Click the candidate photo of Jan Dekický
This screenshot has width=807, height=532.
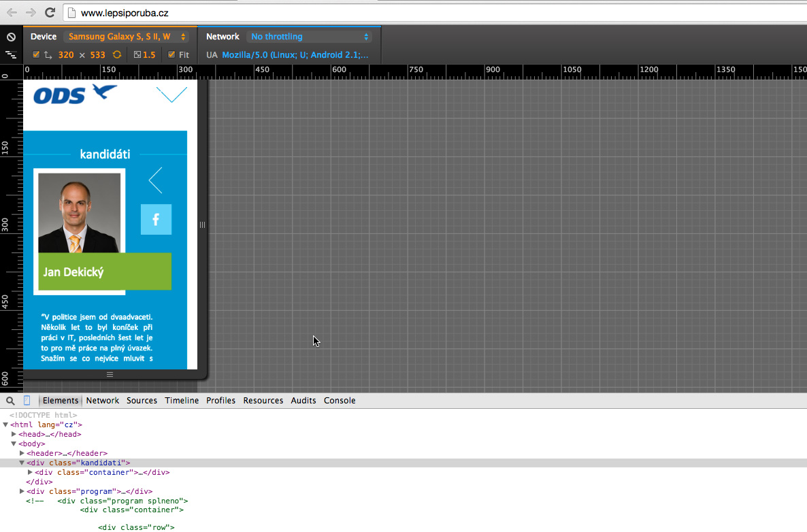click(x=79, y=212)
